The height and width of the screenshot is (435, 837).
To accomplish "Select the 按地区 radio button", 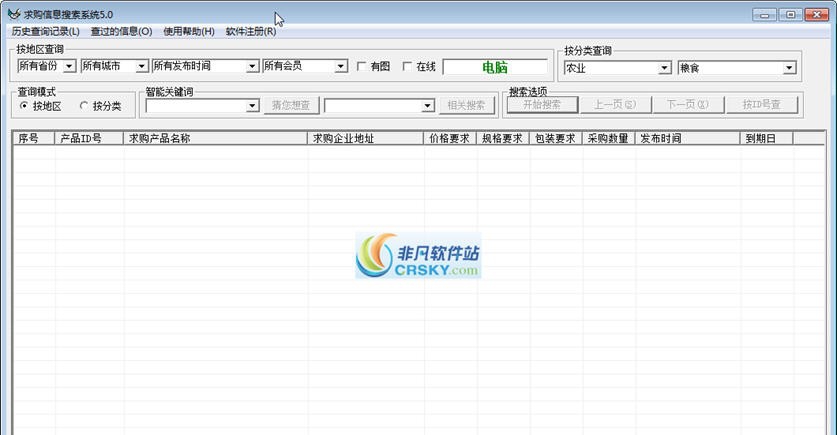I will coord(24,106).
